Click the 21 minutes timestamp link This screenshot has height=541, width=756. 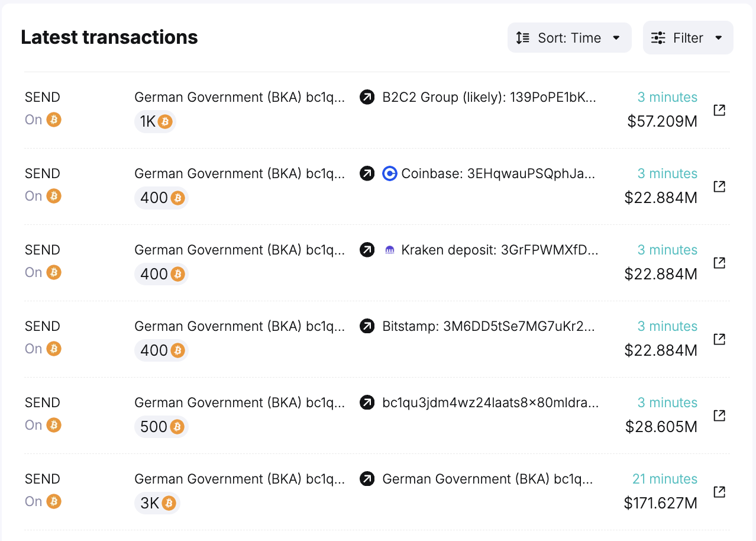[664, 479]
